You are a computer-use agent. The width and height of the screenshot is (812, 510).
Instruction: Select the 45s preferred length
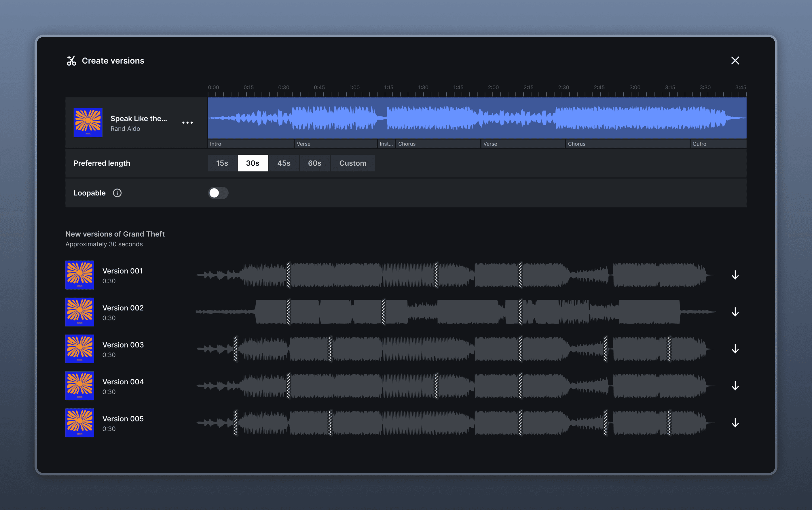click(284, 163)
